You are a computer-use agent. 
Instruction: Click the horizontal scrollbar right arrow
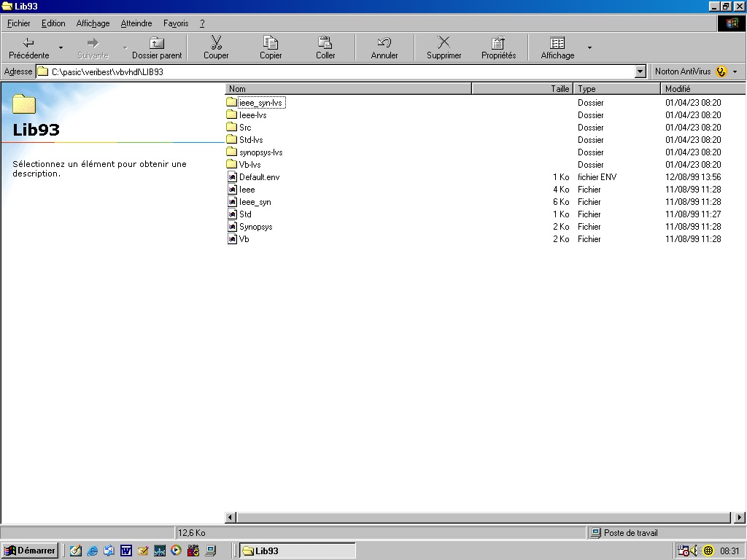click(x=740, y=518)
